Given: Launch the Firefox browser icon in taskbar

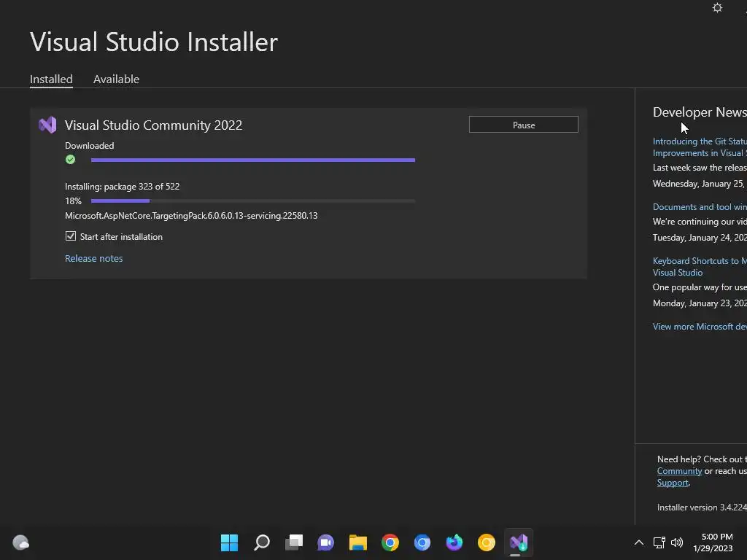Looking at the screenshot, I should 454,542.
